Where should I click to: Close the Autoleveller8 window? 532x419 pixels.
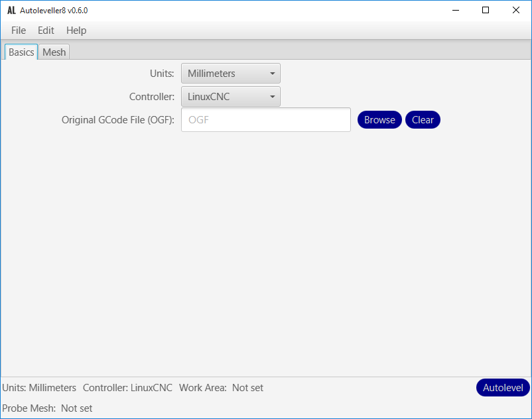[516, 11]
